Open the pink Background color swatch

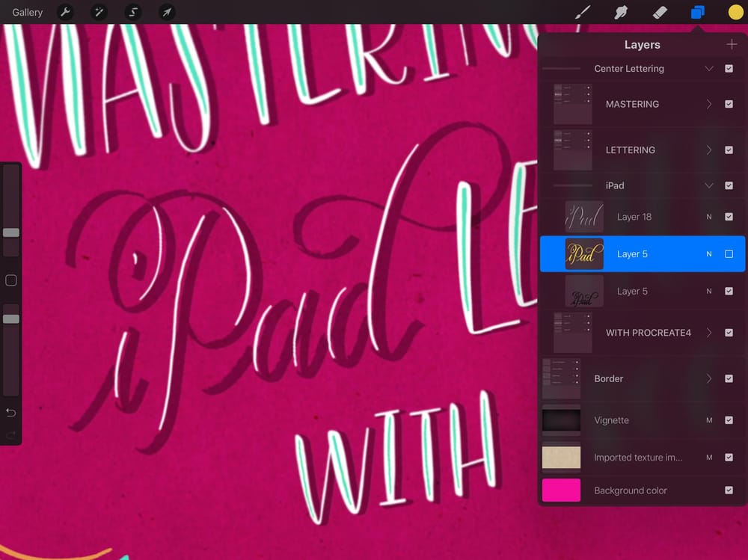(x=561, y=490)
